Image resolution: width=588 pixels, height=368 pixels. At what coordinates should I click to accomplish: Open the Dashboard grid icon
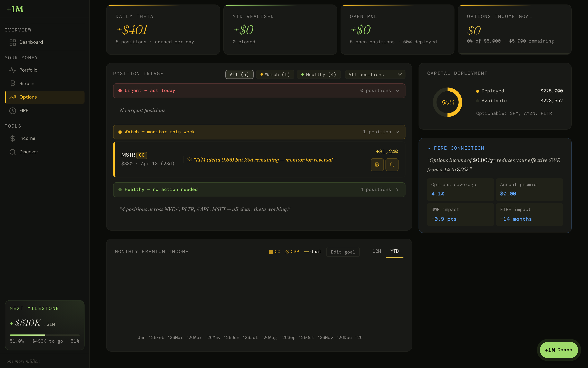[13, 42]
